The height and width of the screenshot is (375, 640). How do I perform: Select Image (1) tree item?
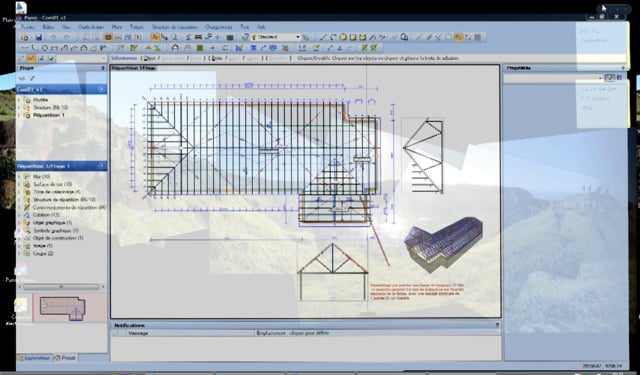tap(43, 246)
